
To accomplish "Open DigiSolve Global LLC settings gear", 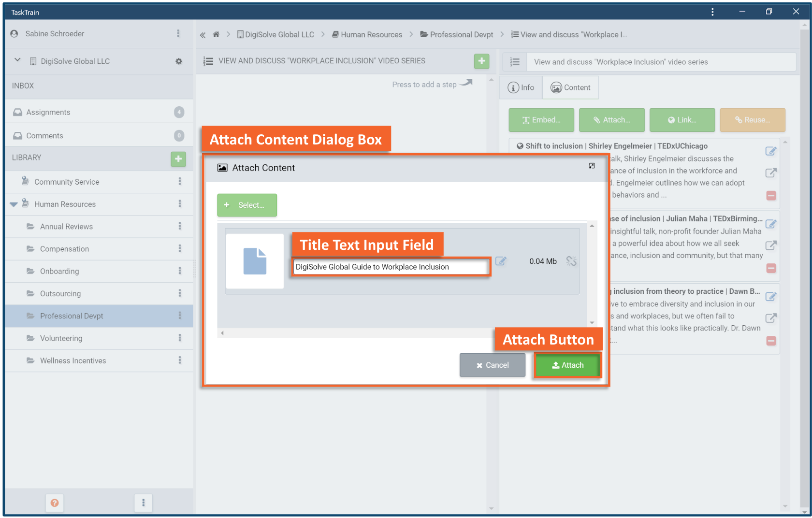I will (x=179, y=61).
